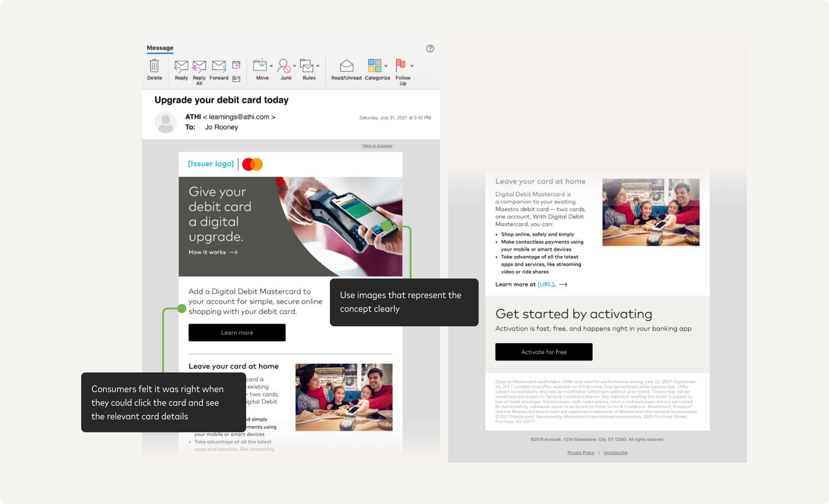Click the meeting reply calendar icon
The image size is (829, 504).
[x=236, y=65]
